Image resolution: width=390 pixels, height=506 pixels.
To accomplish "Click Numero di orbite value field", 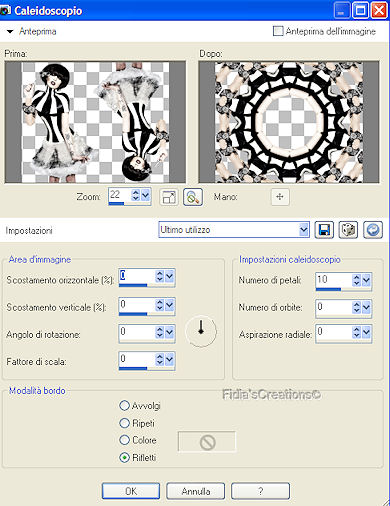I will click(x=334, y=307).
